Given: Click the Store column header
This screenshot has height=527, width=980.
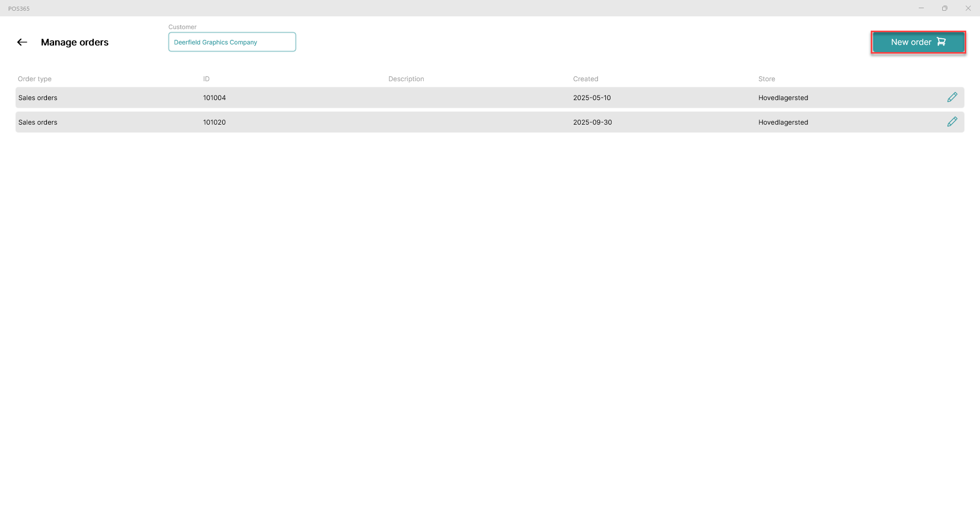Looking at the screenshot, I should (x=767, y=79).
